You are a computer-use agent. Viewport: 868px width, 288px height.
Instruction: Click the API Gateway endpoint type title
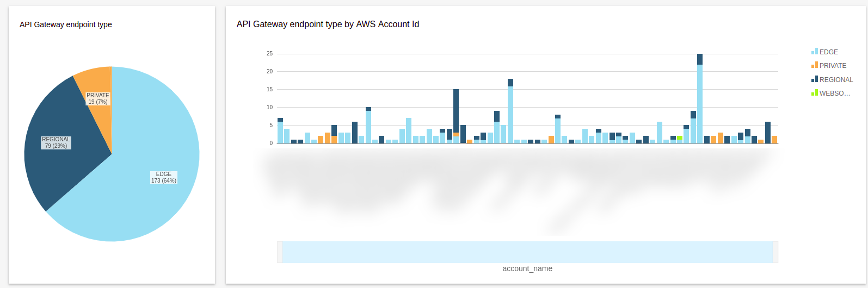[x=66, y=24]
